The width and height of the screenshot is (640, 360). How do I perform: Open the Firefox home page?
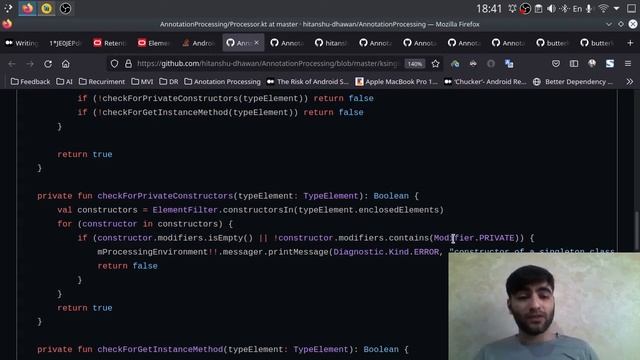(x=65, y=64)
